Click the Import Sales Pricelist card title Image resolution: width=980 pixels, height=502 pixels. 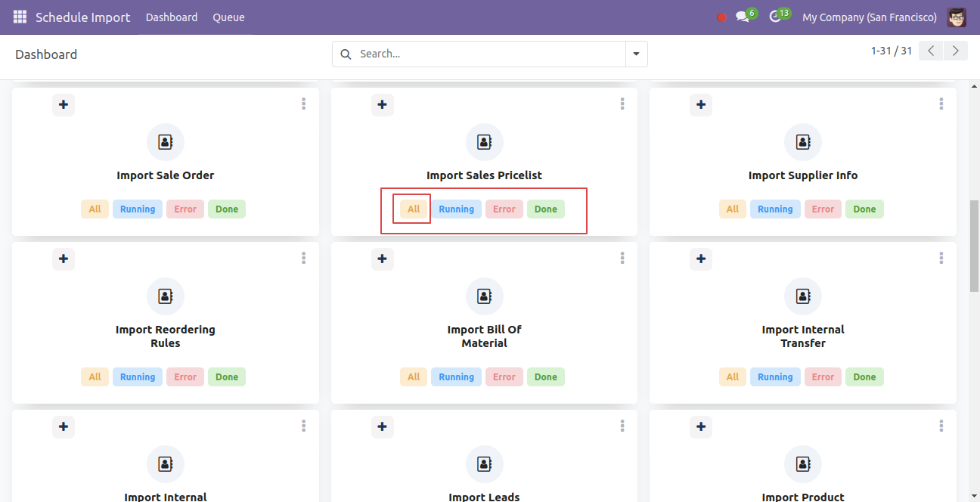pos(485,175)
